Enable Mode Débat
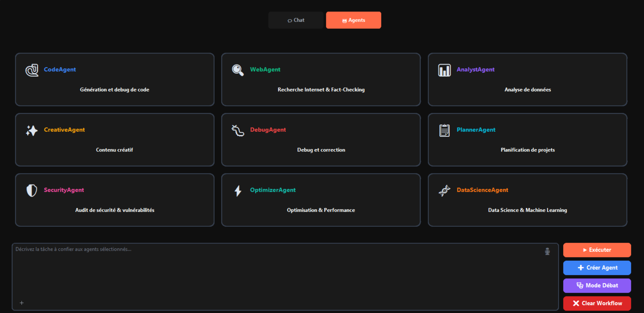Viewport: 644px width, 313px height. [x=597, y=286]
